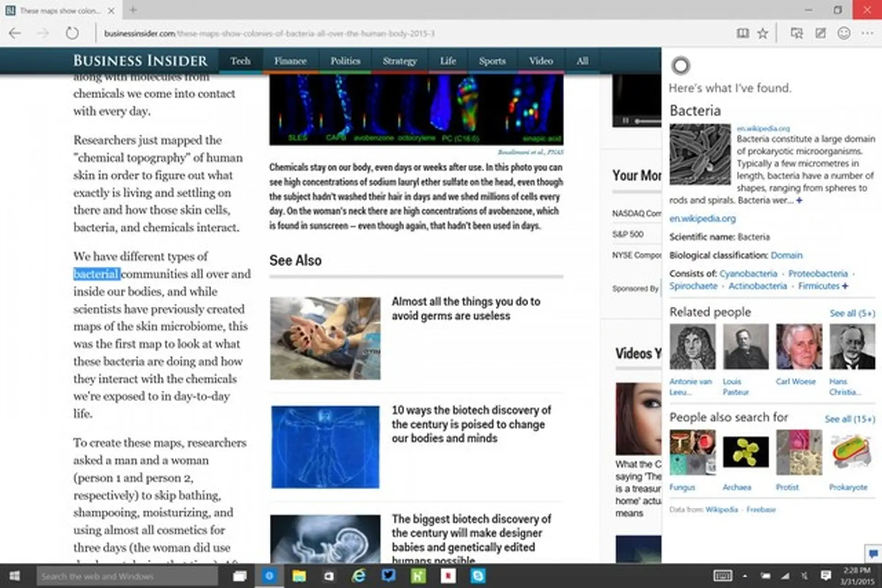
Task: Open File Explorer from the taskbar
Action: click(299, 576)
